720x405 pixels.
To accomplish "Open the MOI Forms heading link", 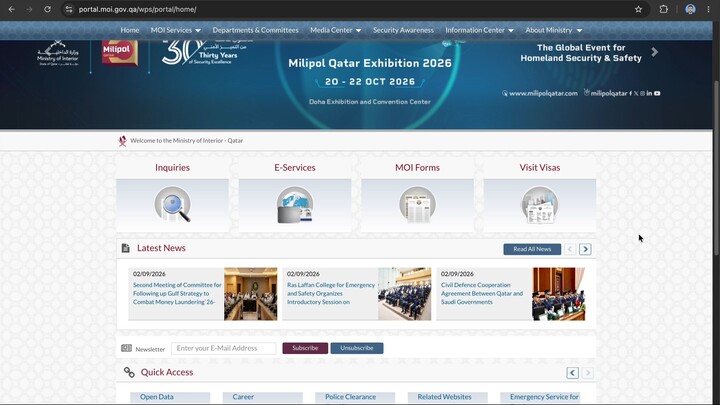I will [417, 168].
